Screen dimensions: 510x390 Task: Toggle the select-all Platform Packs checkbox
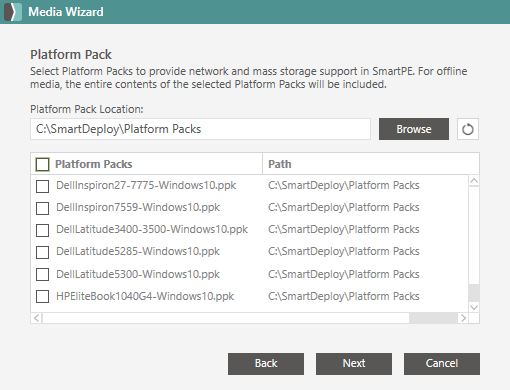coord(42,164)
